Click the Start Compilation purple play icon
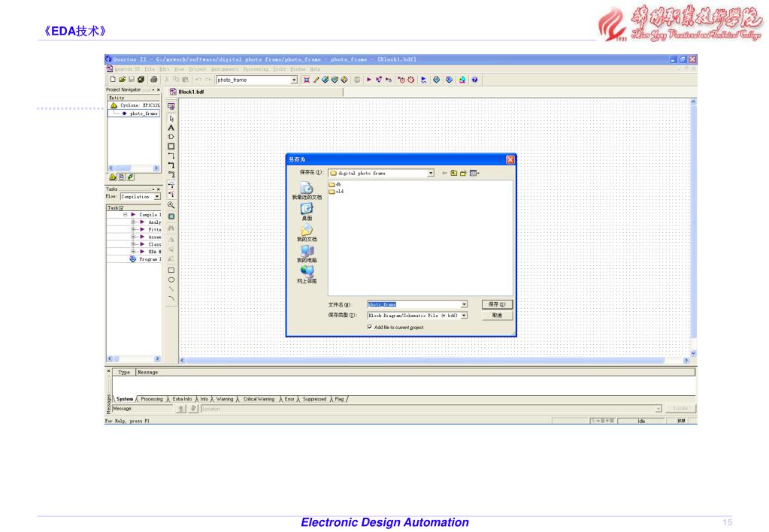Image resolution: width=769 pixels, height=532 pixels. 369,80
